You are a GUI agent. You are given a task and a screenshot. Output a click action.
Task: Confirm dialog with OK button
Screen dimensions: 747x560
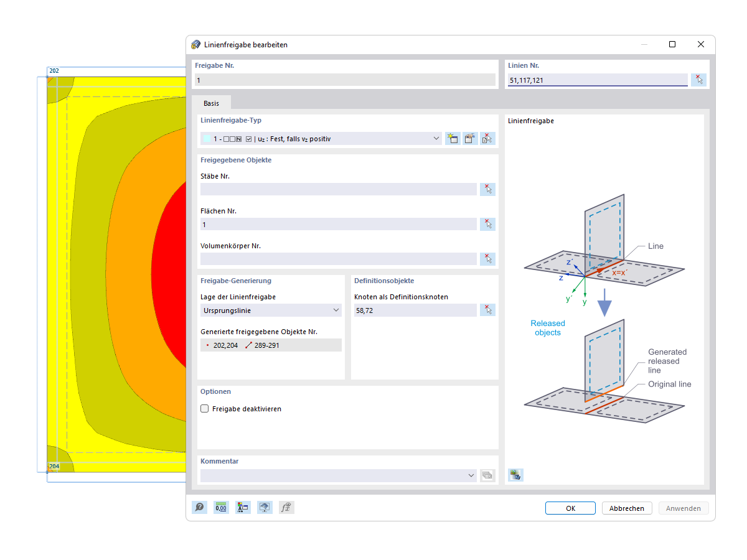coord(570,508)
